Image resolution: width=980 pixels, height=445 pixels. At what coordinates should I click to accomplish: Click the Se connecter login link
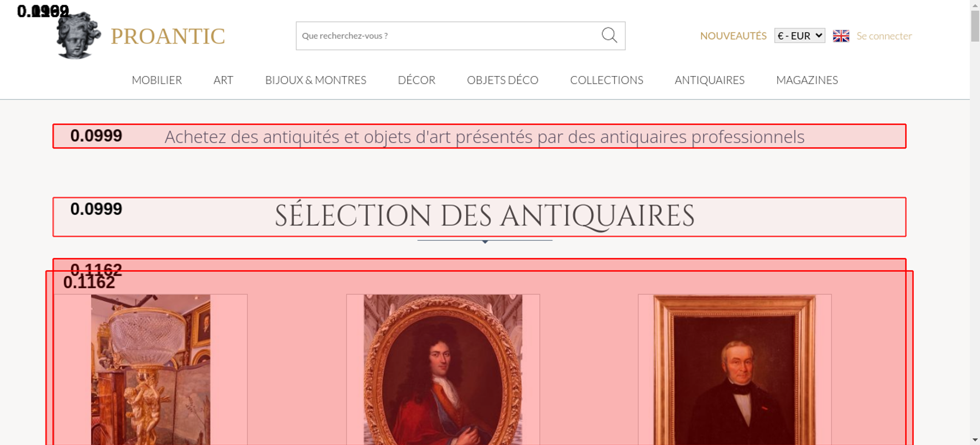[x=884, y=36]
